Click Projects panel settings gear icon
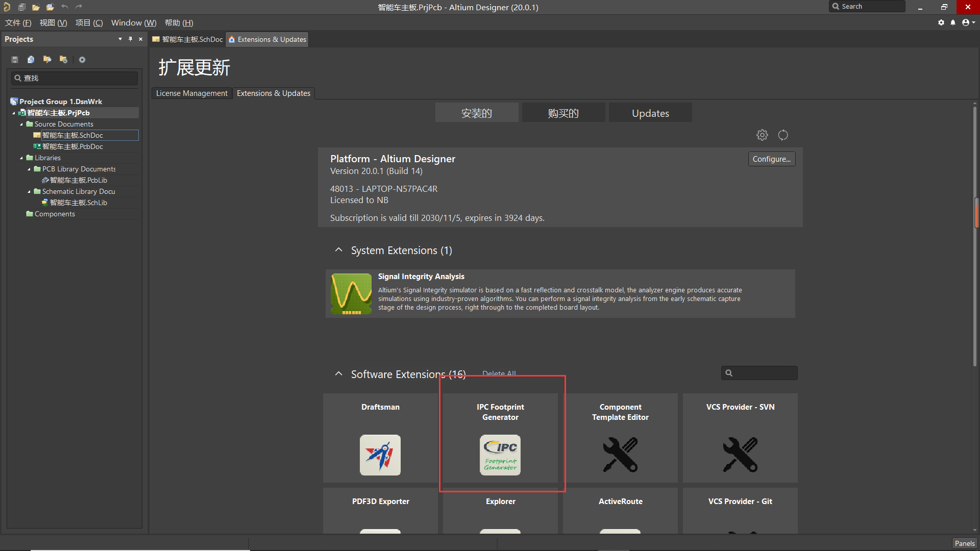Image resolution: width=980 pixels, height=551 pixels. [x=82, y=60]
